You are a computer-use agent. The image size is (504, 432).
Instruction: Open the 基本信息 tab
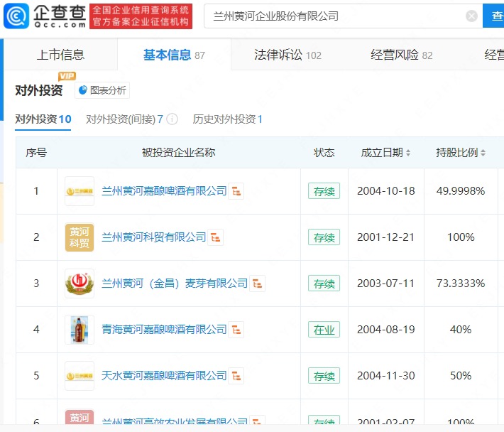[174, 55]
